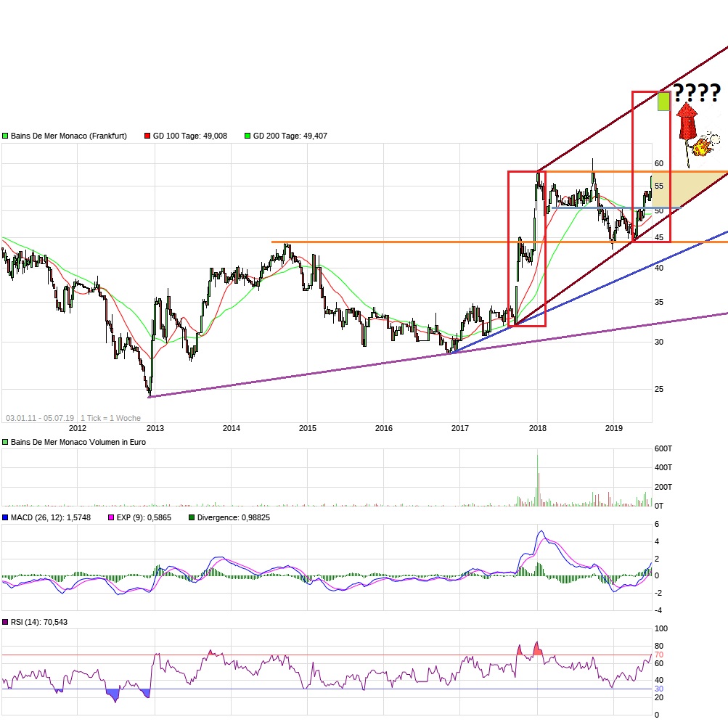The width and height of the screenshot is (728, 722).
Task: Click price axis label 25
Action: (659, 390)
